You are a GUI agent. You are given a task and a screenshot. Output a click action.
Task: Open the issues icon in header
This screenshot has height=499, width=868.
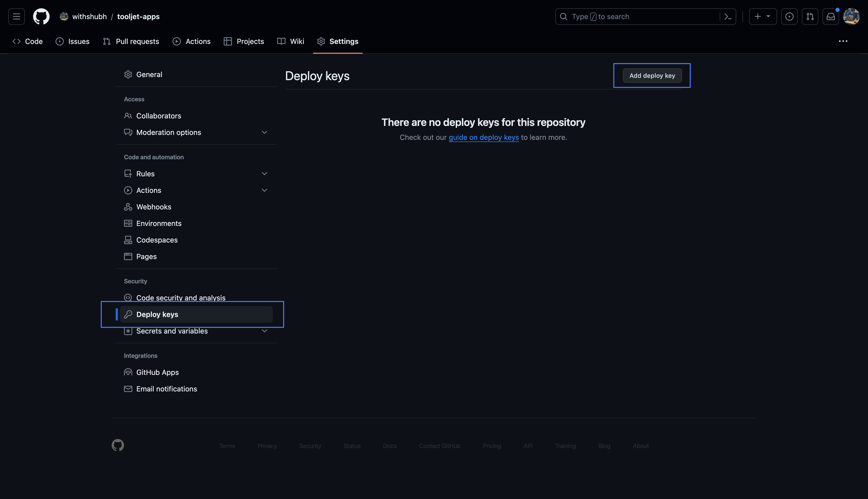point(789,17)
